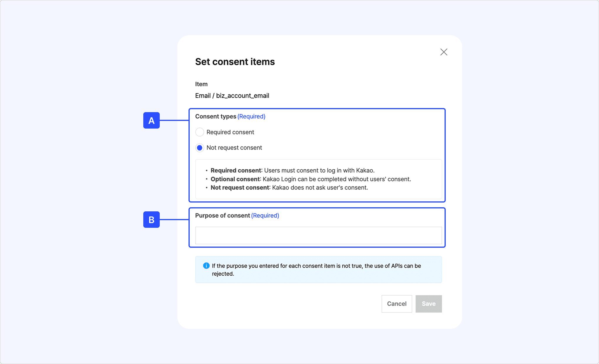The image size is (599, 364).
Task: Click the Consent types label
Action: tap(216, 117)
